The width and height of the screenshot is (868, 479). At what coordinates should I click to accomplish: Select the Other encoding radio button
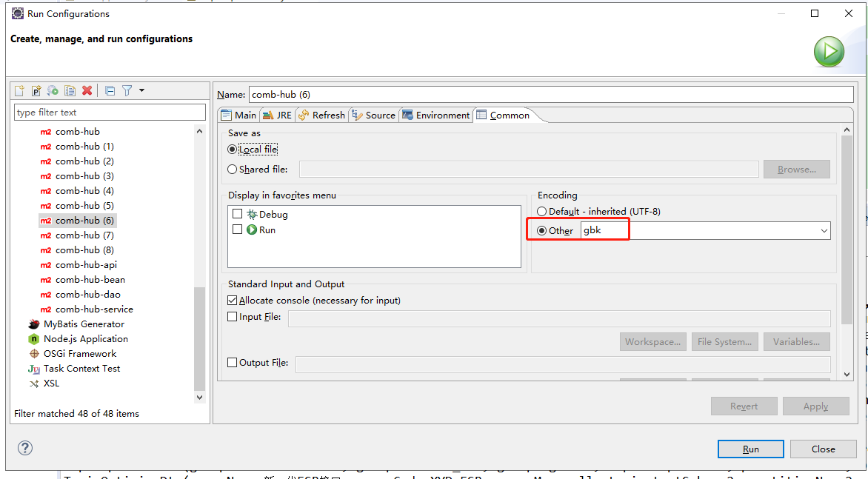[542, 231]
